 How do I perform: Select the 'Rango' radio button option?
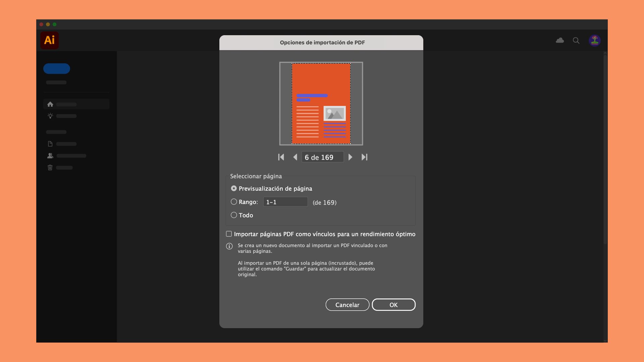coord(234,201)
